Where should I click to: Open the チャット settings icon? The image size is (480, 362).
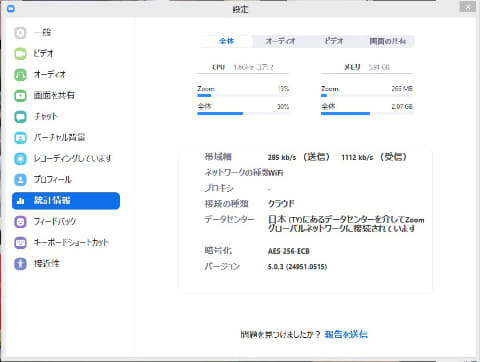pyautogui.click(x=20, y=117)
